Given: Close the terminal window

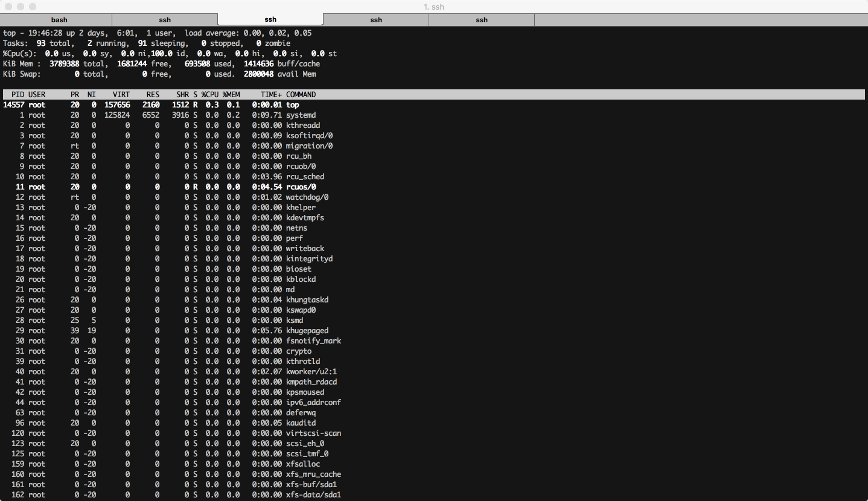Looking at the screenshot, I should (8, 7).
